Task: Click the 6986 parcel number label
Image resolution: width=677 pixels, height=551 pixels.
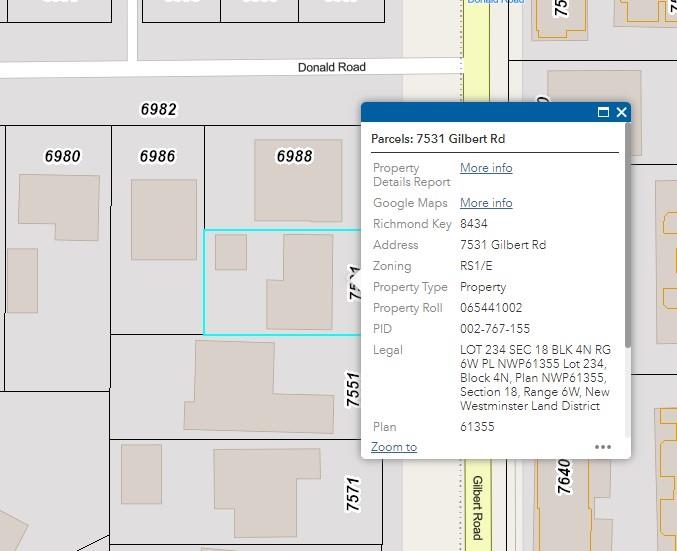Action: [x=157, y=157]
